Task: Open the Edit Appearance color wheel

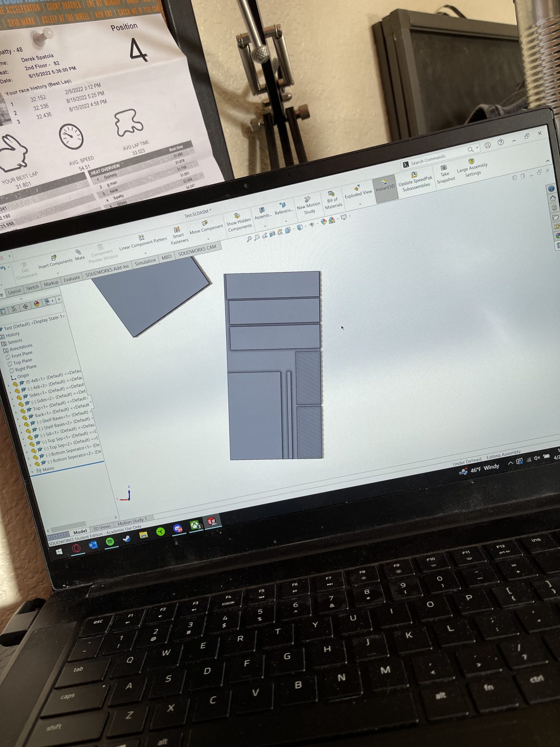Action: pyautogui.click(x=323, y=221)
